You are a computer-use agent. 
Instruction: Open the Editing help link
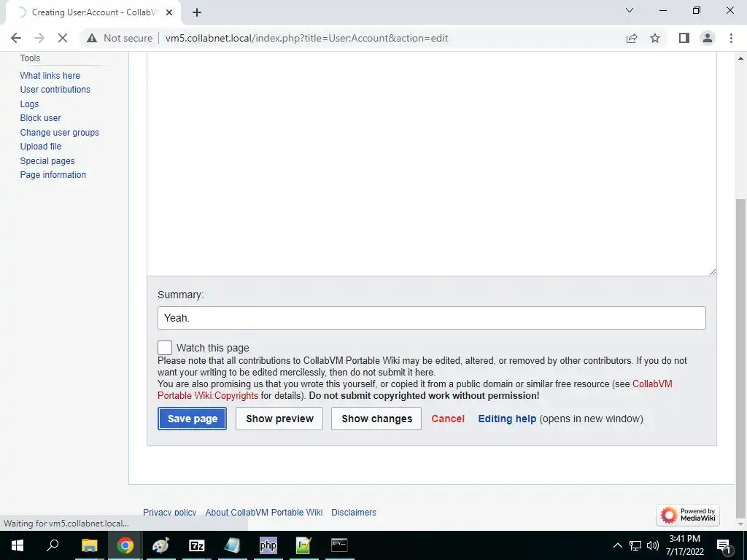tap(507, 419)
